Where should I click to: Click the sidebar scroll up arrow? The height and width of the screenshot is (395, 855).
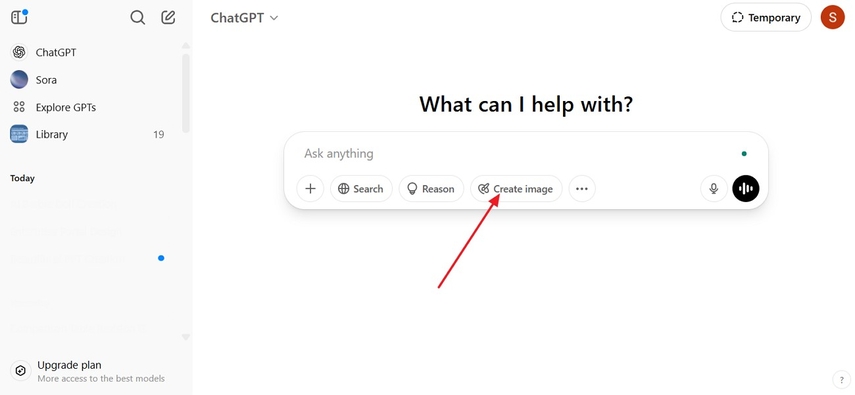186,45
